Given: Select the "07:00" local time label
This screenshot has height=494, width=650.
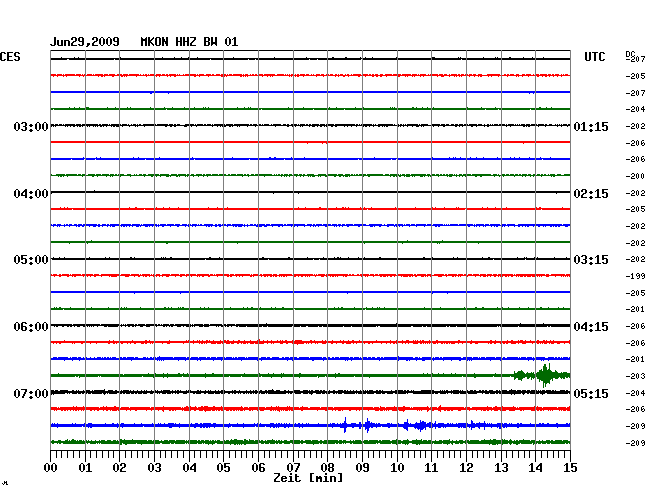Looking at the screenshot, I should point(31,393).
